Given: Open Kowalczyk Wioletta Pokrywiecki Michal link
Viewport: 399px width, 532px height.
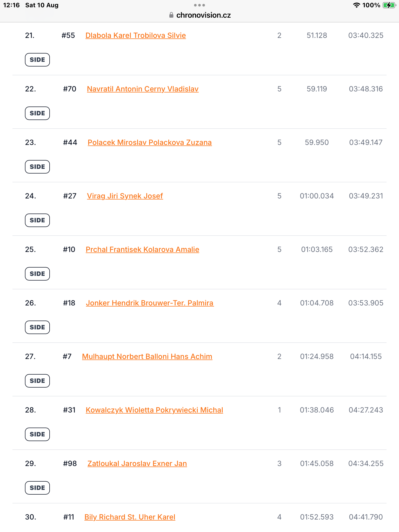Looking at the screenshot, I should click(154, 410).
